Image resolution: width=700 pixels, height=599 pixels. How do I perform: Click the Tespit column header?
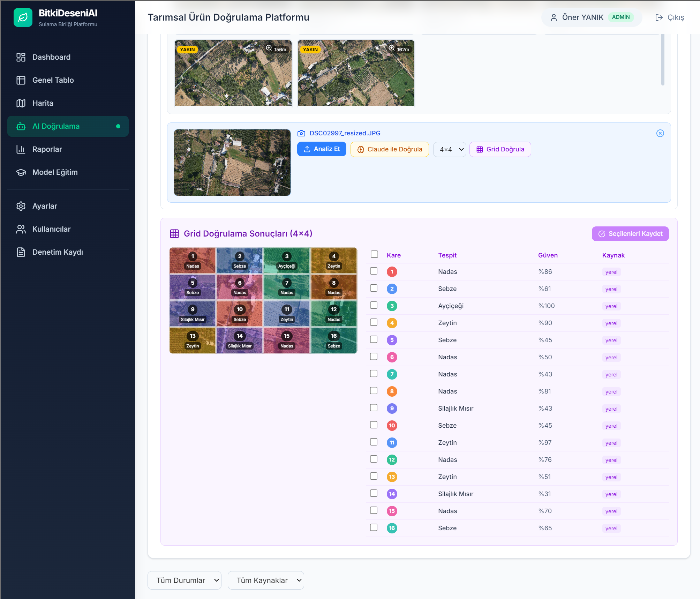coord(447,255)
